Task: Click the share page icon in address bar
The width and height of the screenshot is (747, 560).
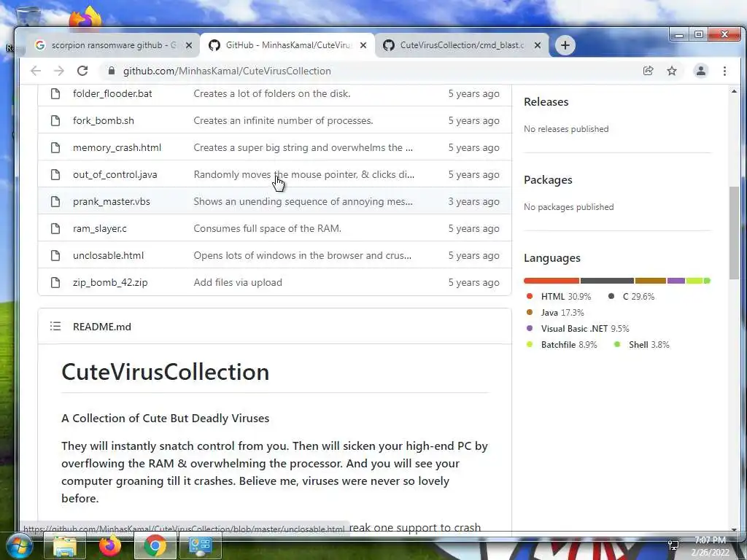Action: tap(648, 71)
